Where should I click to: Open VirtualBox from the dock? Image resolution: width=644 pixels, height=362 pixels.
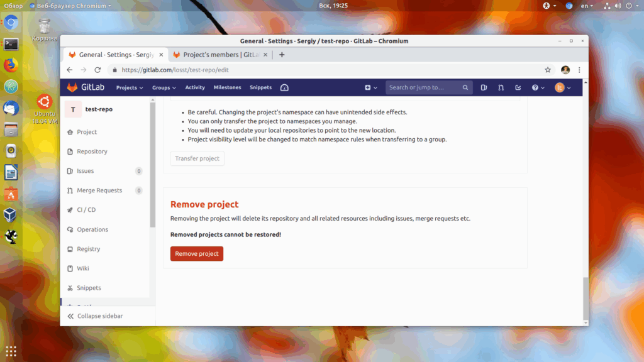point(11,215)
